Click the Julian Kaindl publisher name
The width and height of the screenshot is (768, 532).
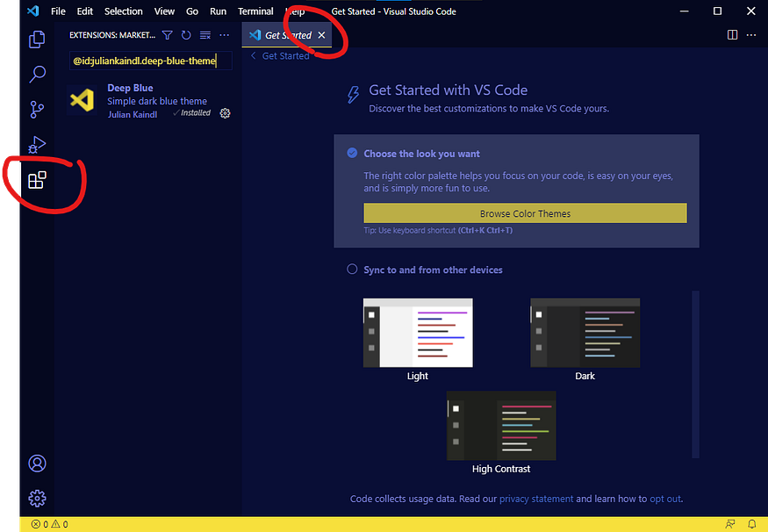pos(133,115)
